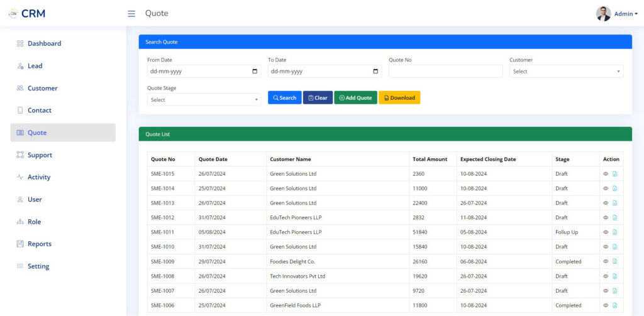Click the green Add Quote button

(356, 97)
